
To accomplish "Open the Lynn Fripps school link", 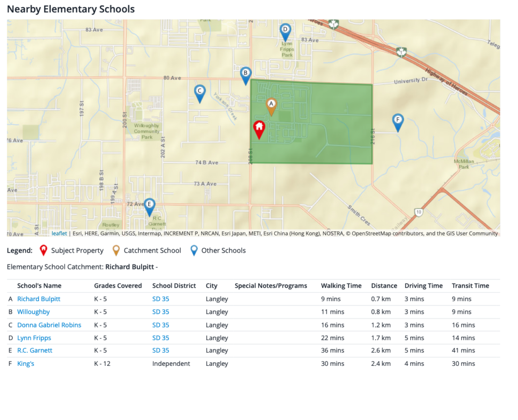I will (34, 338).
